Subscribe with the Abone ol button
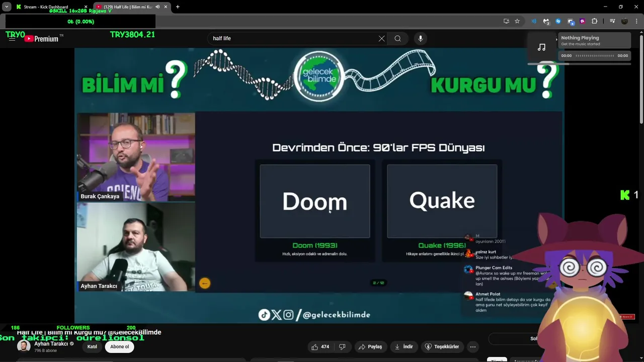 click(120, 346)
